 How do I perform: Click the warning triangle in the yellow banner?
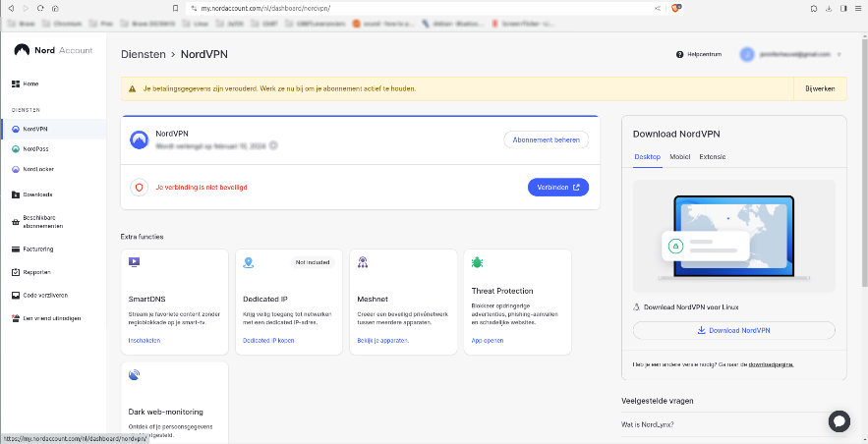(133, 88)
